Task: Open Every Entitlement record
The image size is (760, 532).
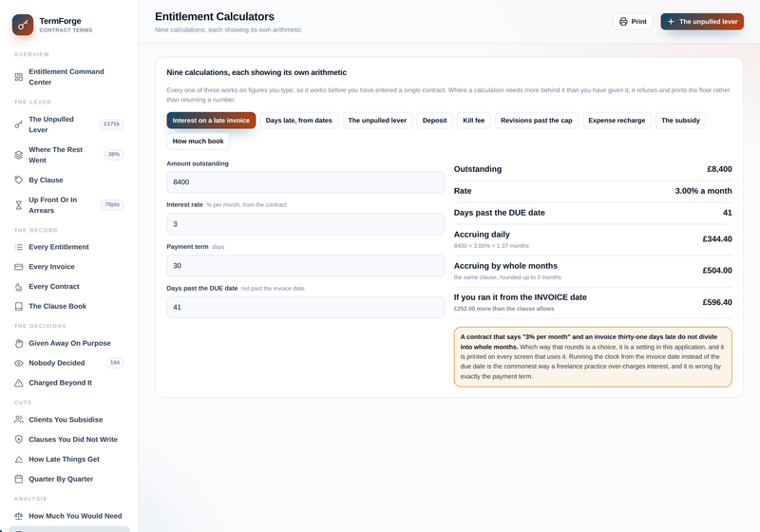Action: (x=68, y=247)
